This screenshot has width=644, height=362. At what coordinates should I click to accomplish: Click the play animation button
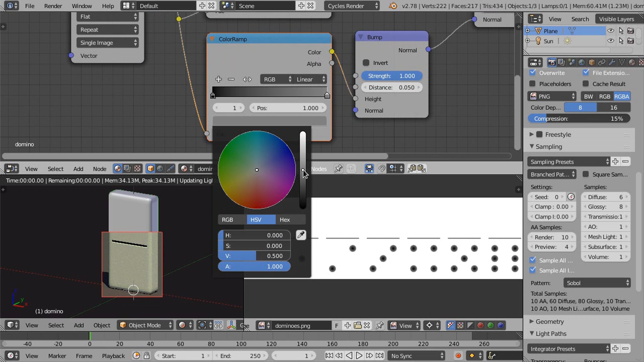tap(359, 356)
